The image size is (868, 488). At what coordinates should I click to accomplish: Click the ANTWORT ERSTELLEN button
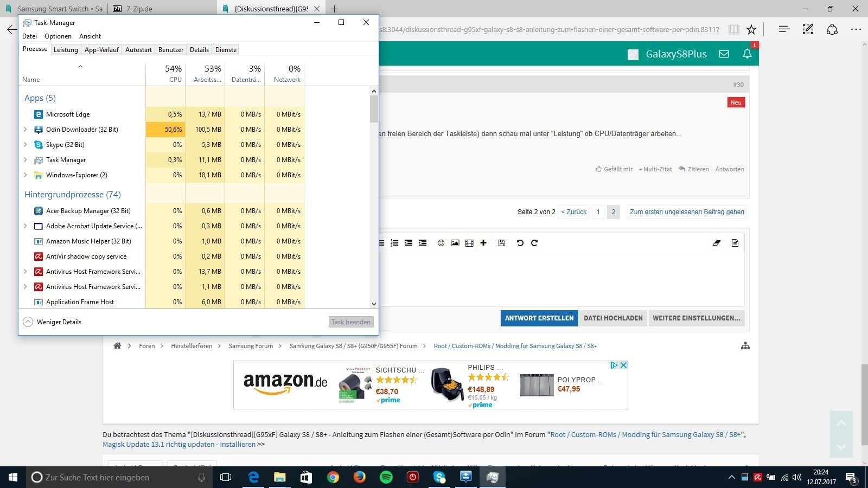click(539, 318)
